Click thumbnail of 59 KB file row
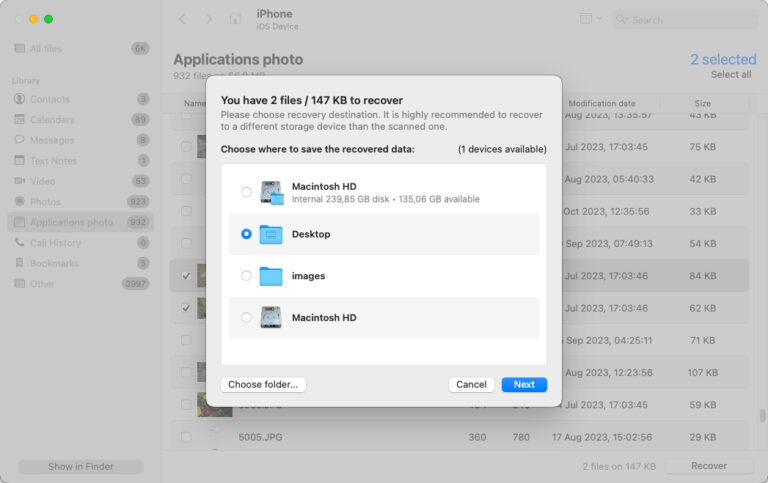 (215, 405)
